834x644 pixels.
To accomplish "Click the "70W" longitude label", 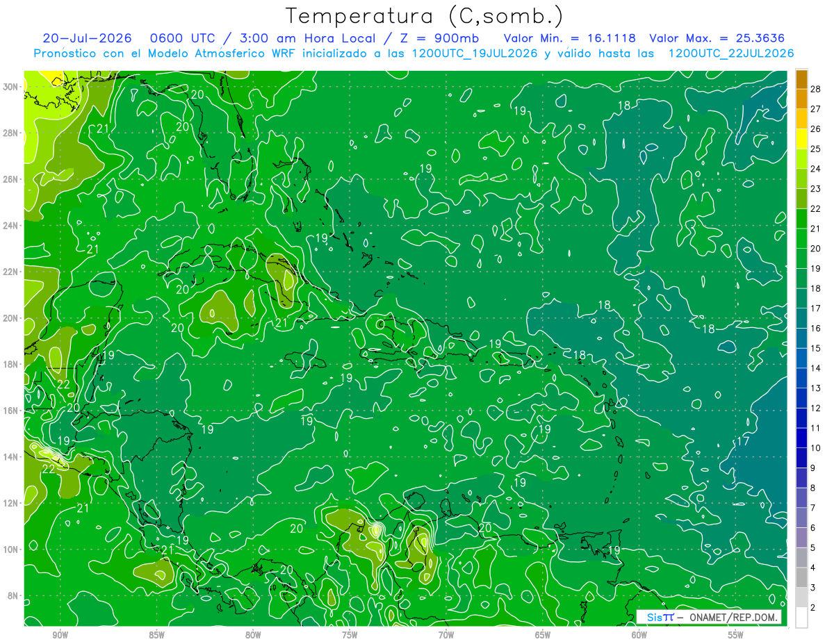I will coord(446,636).
